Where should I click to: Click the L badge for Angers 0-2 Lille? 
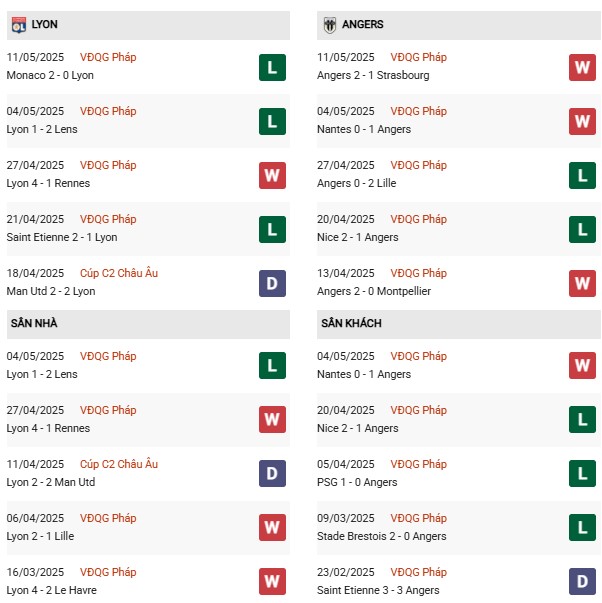(582, 176)
